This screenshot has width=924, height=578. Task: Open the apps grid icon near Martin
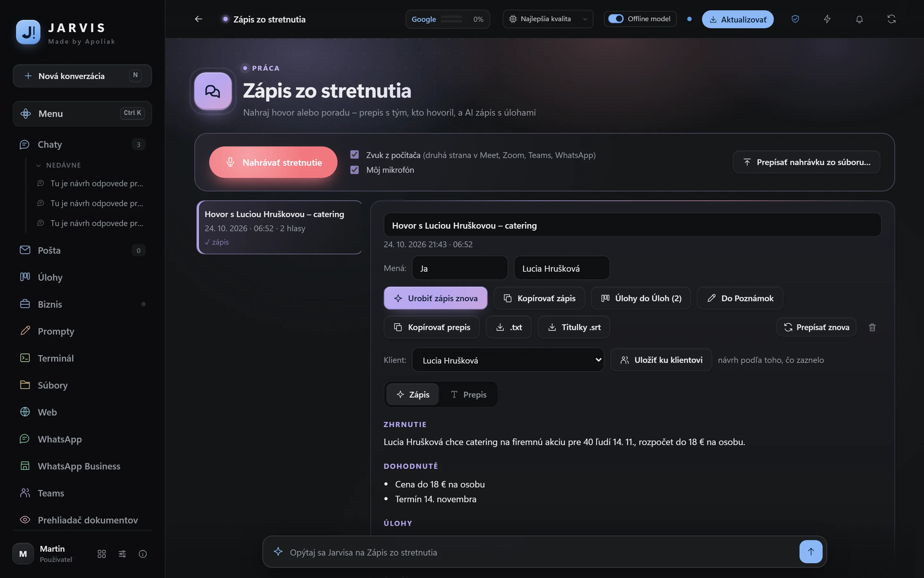click(x=102, y=554)
